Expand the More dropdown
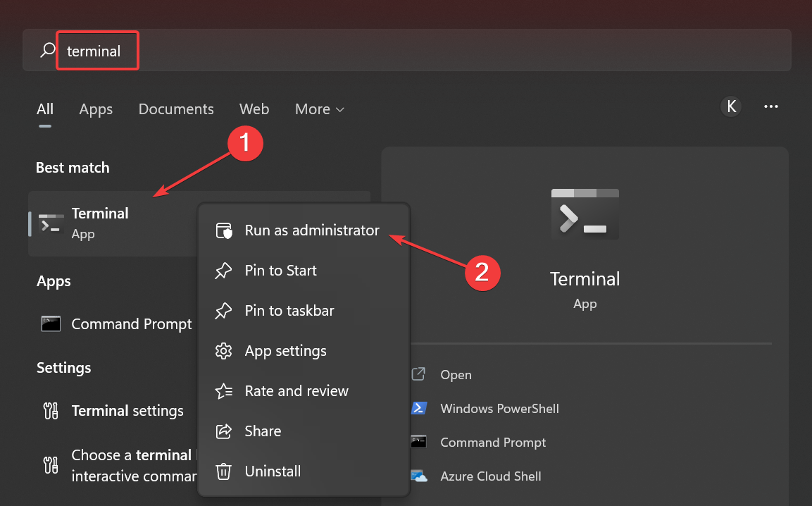 320,109
